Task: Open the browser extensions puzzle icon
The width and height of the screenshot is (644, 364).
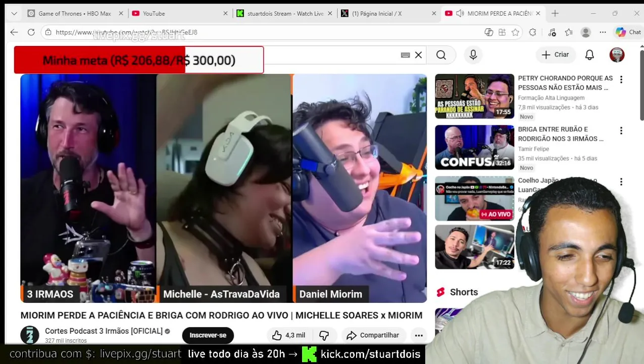Action: coord(533,32)
